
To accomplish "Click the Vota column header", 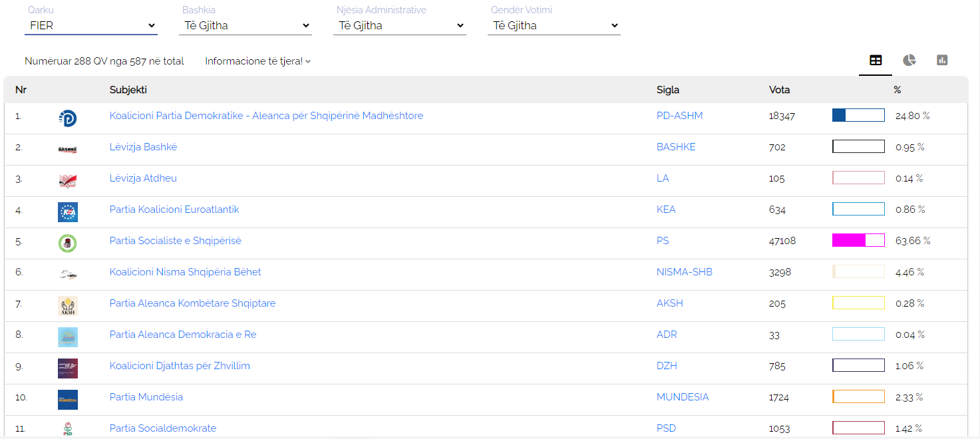I will point(779,90).
